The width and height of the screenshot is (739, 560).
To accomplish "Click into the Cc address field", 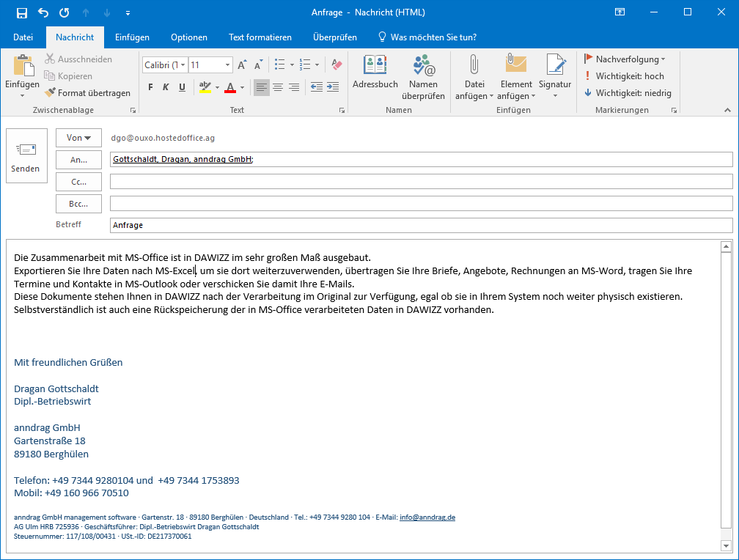I will [422, 182].
